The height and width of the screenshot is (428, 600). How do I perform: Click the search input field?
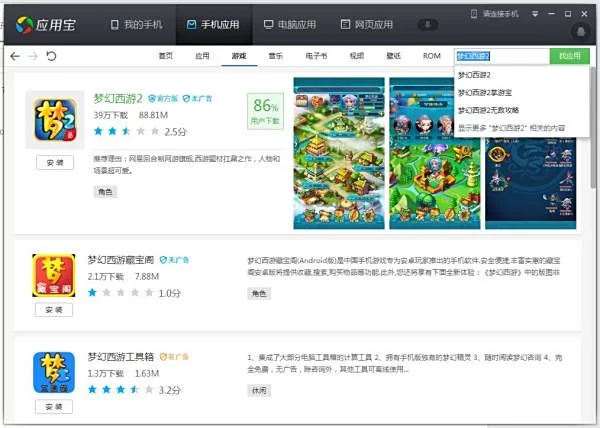500,56
